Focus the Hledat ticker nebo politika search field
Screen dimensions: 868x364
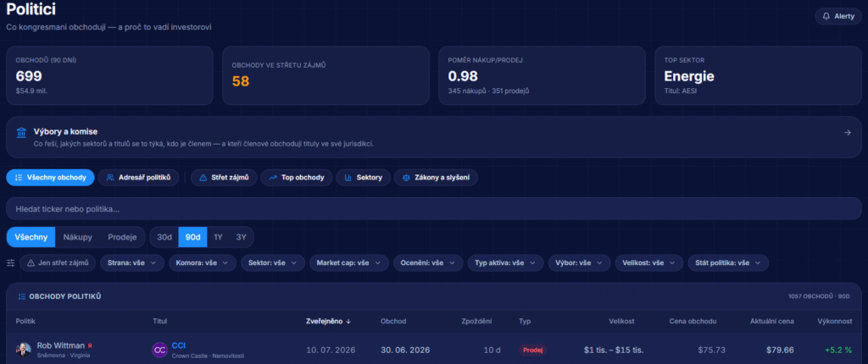coord(434,209)
